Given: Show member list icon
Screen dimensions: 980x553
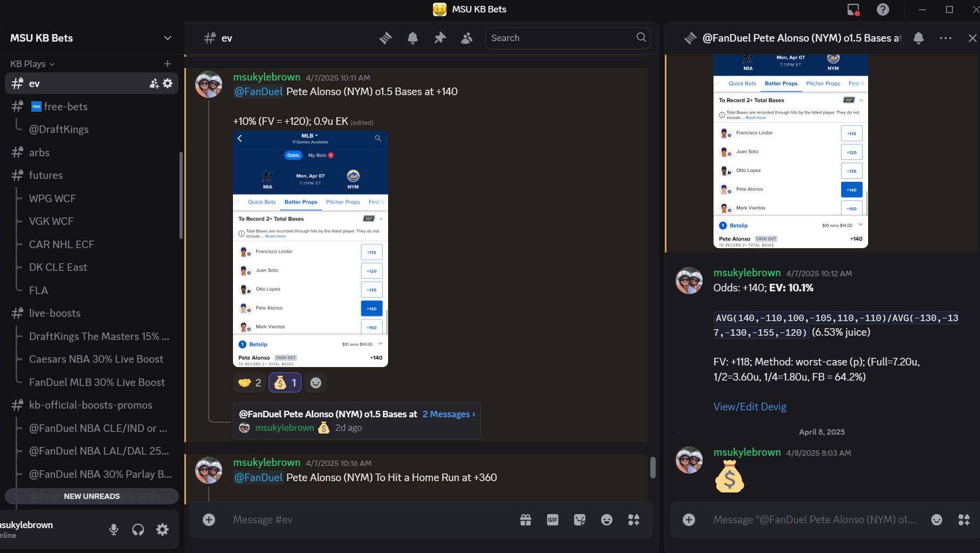Looking at the screenshot, I should coord(466,38).
